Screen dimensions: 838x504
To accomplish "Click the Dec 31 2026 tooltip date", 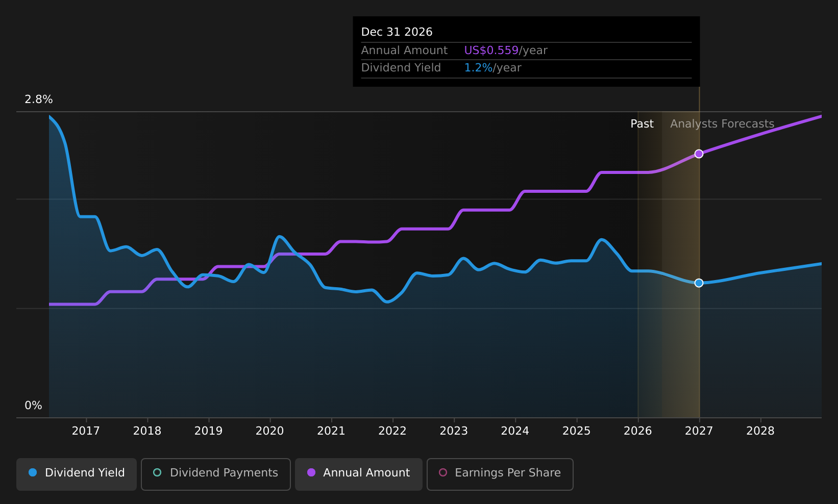I will [x=397, y=32].
